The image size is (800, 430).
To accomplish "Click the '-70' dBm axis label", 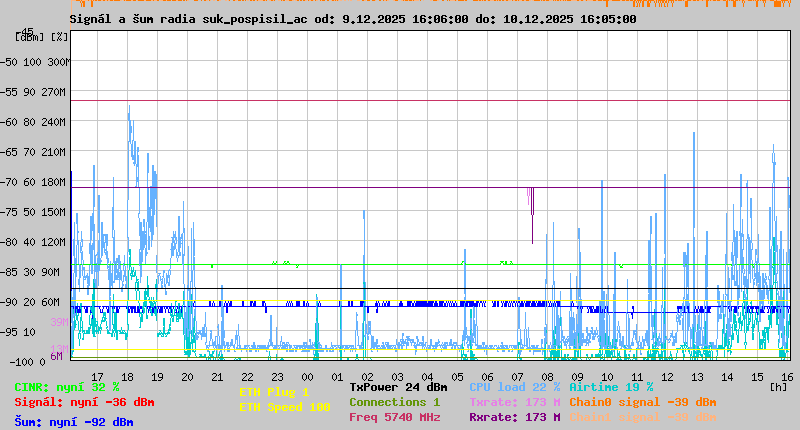I will (9, 183).
